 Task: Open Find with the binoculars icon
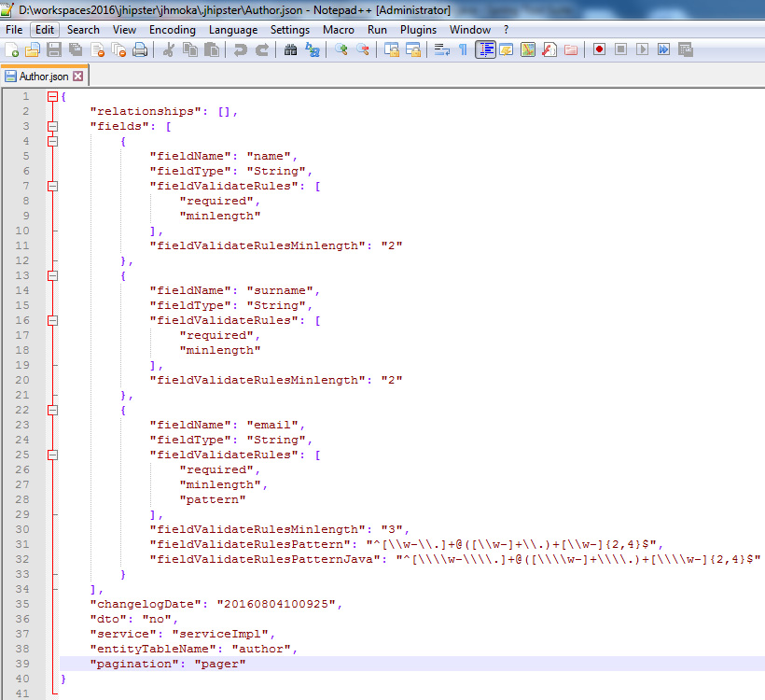click(x=291, y=49)
